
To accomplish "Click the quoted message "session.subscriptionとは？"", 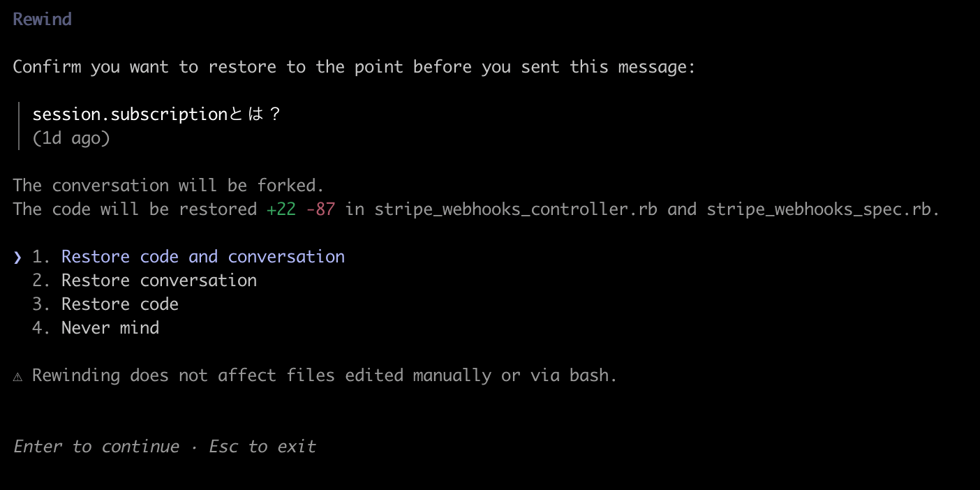I will (156, 114).
